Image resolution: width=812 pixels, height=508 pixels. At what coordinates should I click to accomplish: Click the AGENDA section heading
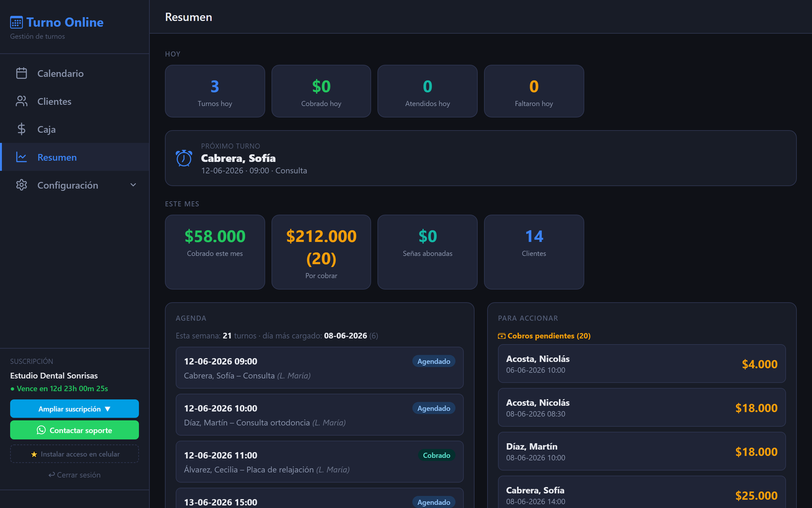click(x=191, y=318)
